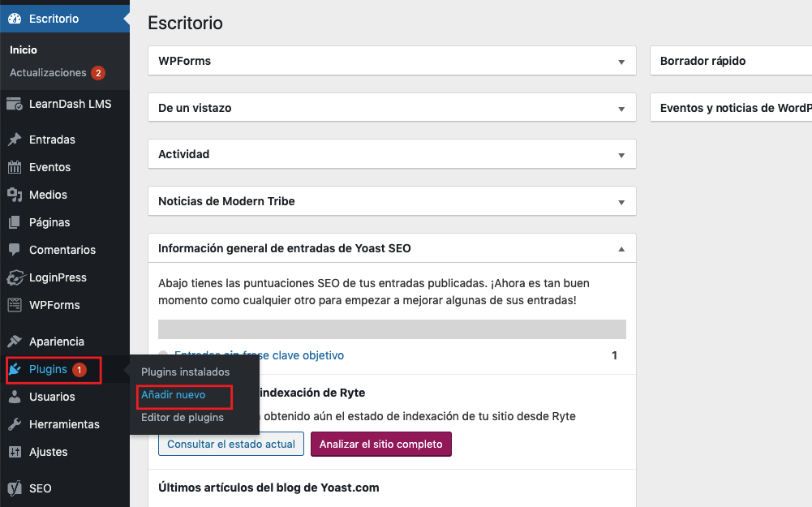This screenshot has width=812, height=507.
Task: Click the Plugins update badge showing 1
Action: click(79, 370)
